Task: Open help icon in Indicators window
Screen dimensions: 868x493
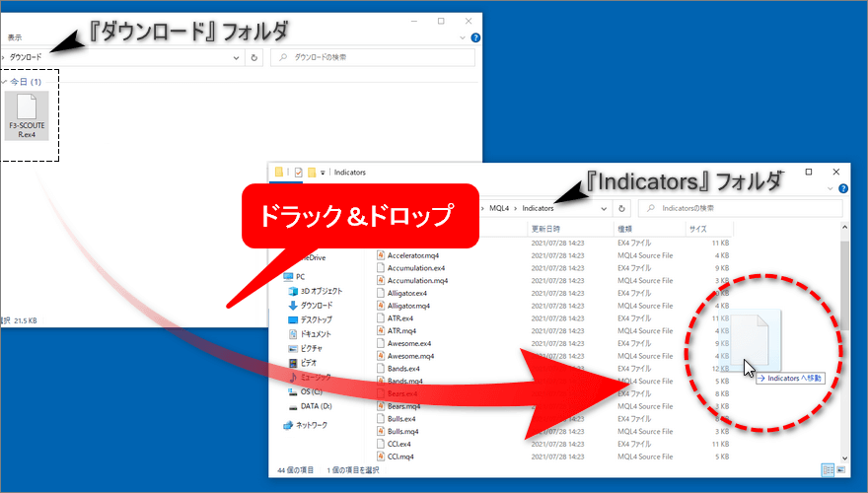Action: [843, 188]
